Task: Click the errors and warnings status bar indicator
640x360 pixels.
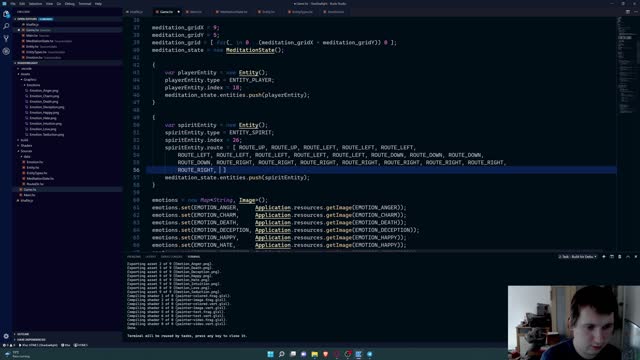Action: point(8,345)
